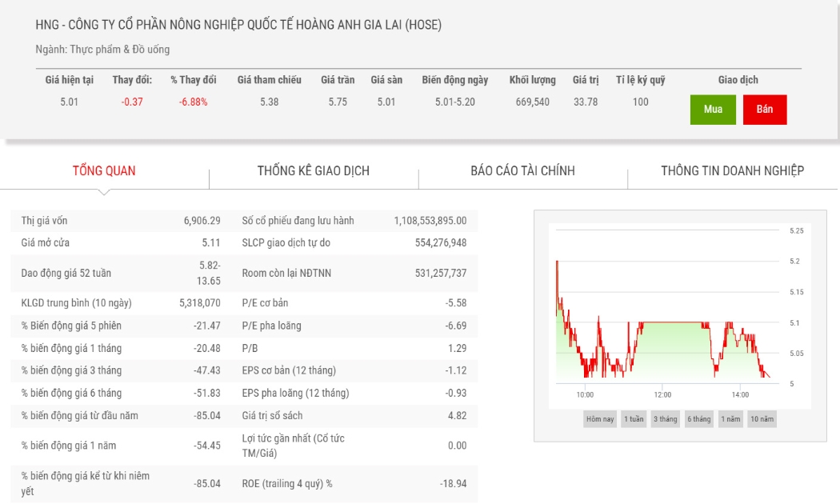The width and height of the screenshot is (840, 504).
Task: Click the P/E pha loãng value -6.69
Action: coord(455,326)
